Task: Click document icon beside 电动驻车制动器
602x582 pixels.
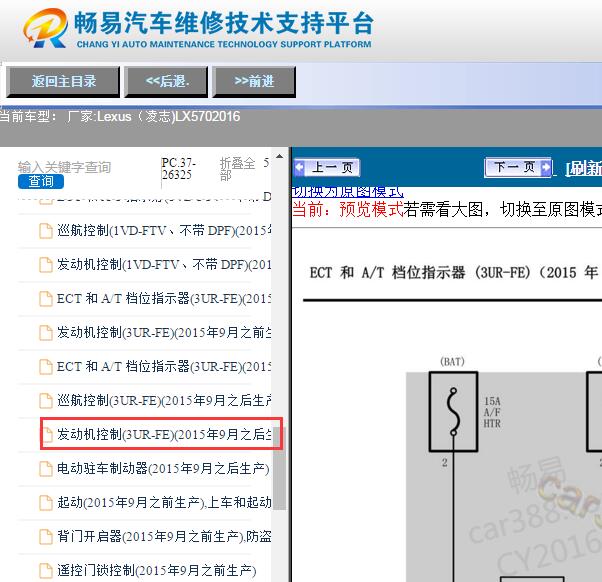Action: coord(46,469)
